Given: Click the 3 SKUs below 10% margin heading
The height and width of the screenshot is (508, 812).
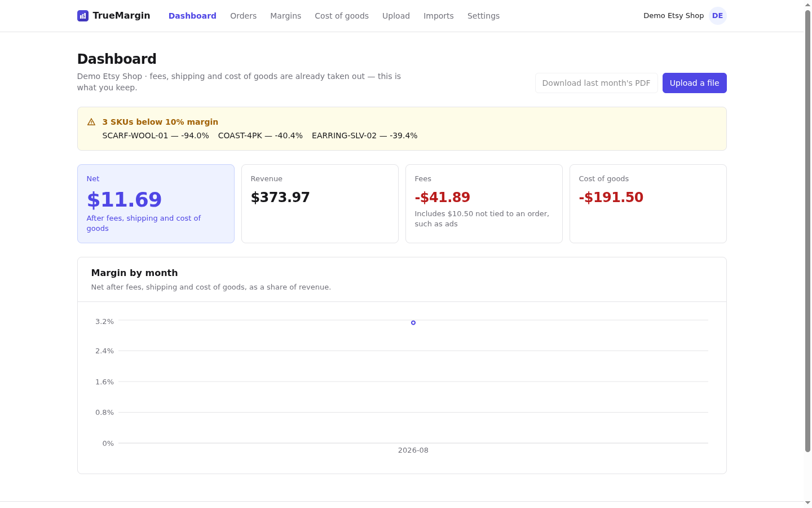Looking at the screenshot, I should coord(160,122).
